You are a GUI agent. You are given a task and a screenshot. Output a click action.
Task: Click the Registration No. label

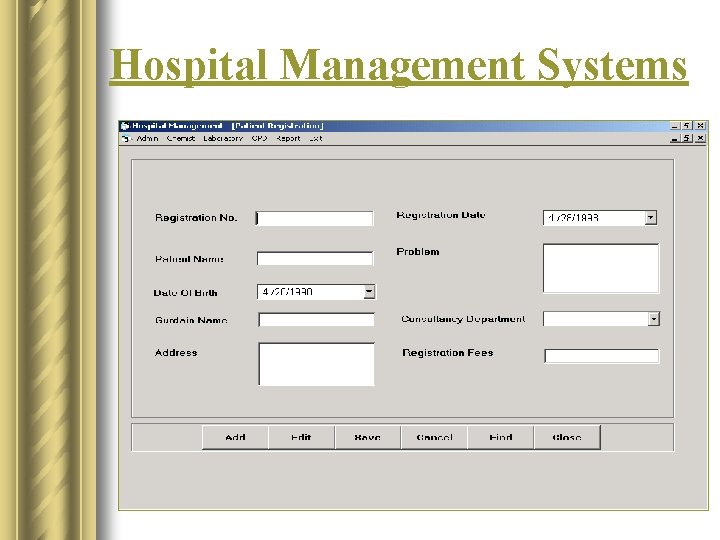196,218
